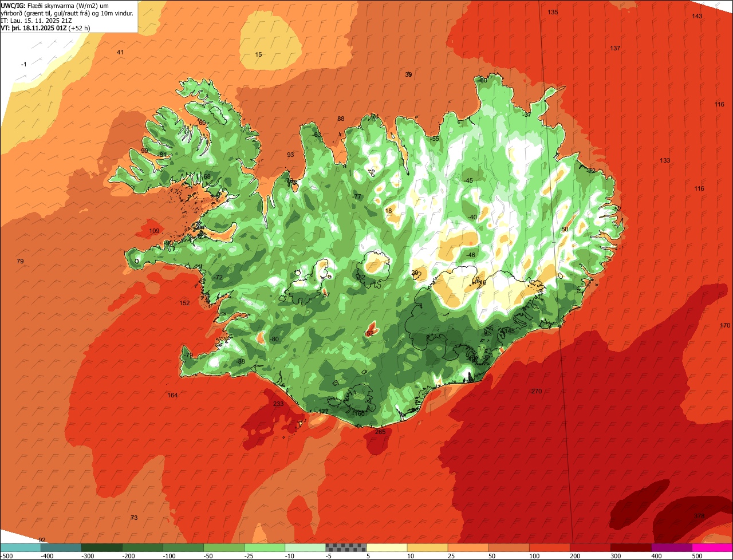Image resolution: width=733 pixels, height=560 pixels.
Task: Click map value 133 east of Iceland
Action: pyautogui.click(x=665, y=160)
